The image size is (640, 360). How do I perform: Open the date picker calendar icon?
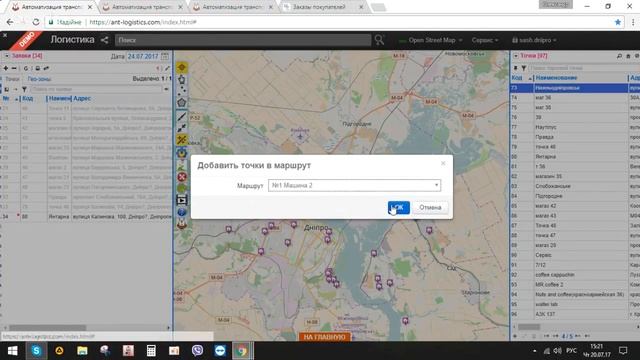click(164, 56)
